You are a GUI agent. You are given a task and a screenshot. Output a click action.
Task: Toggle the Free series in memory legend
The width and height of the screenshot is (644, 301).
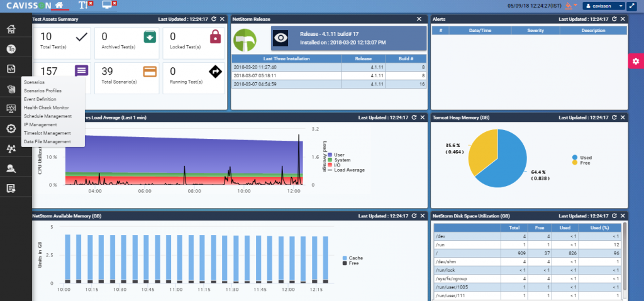[x=350, y=263]
